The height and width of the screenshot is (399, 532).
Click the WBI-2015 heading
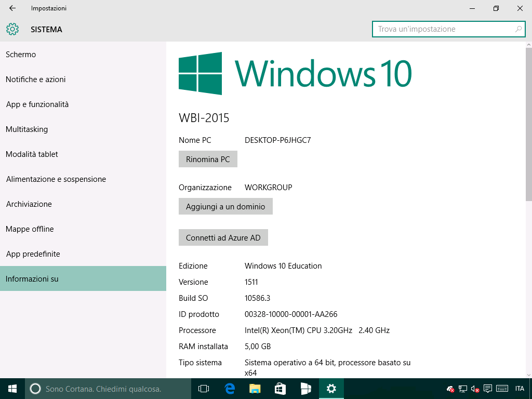(204, 118)
